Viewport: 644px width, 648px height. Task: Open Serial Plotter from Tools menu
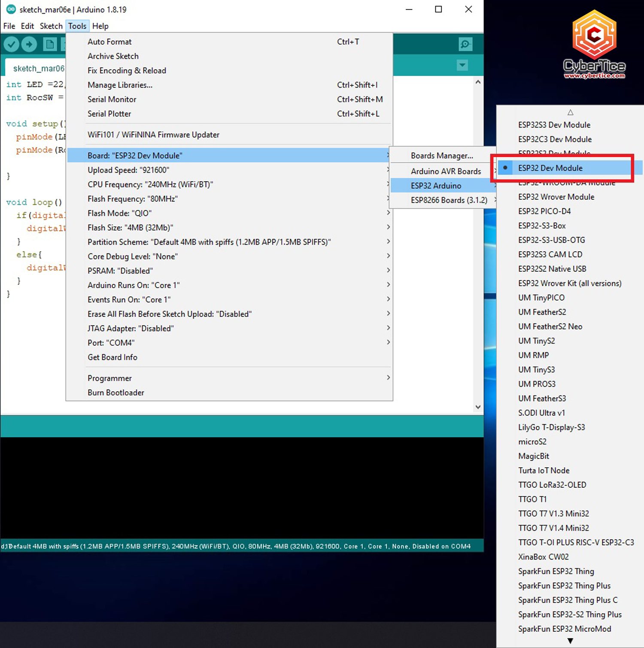point(109,114)
